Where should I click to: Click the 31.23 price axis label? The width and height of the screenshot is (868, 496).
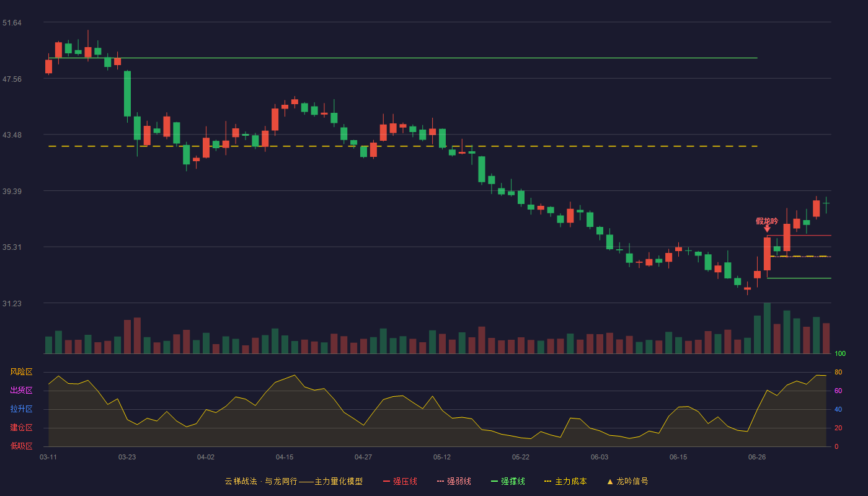12,304
